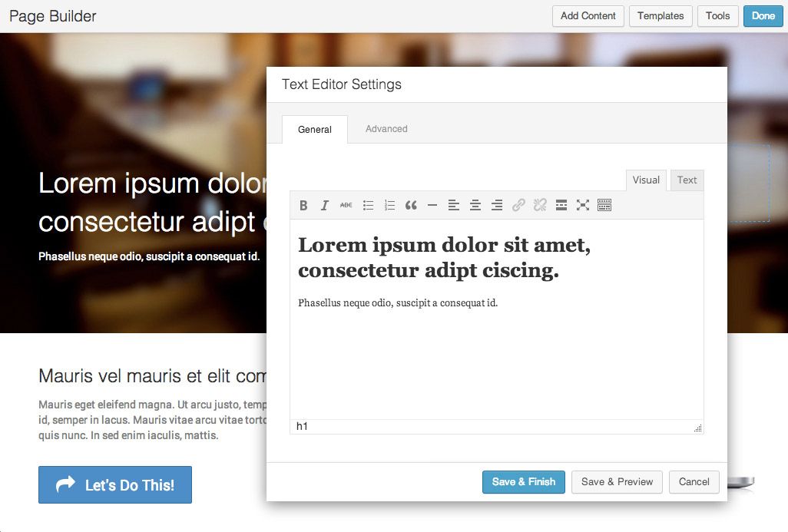Apply italic styling to text
This screenshot has height=532, width=788.
pos(325,205)
